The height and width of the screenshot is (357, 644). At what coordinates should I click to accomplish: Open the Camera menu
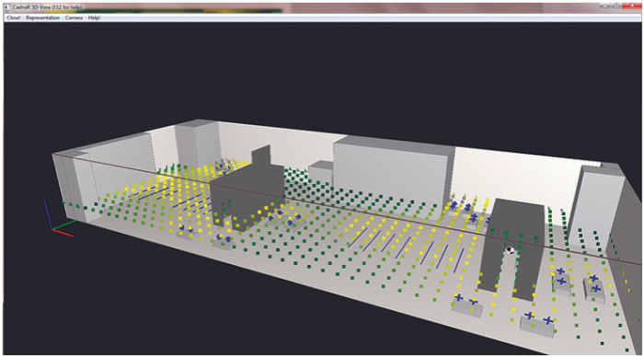tap(74, 17)
